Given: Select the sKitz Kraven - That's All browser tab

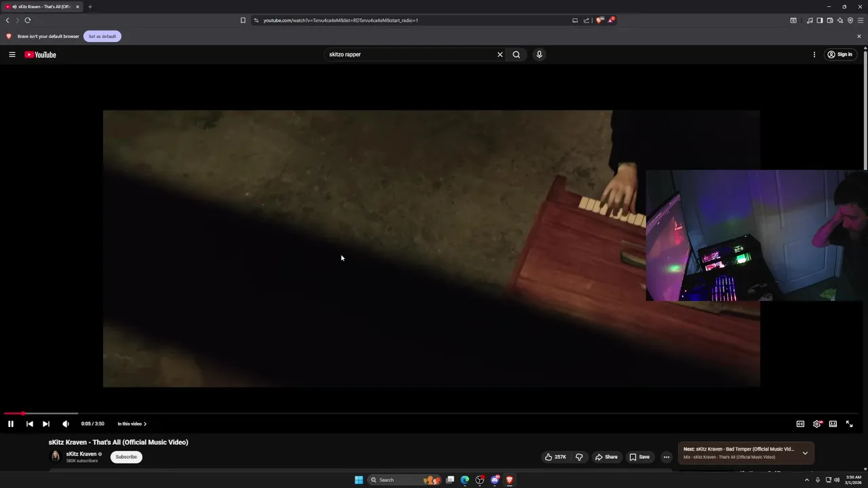Looking at the screenshot, I should pos(42,7).
